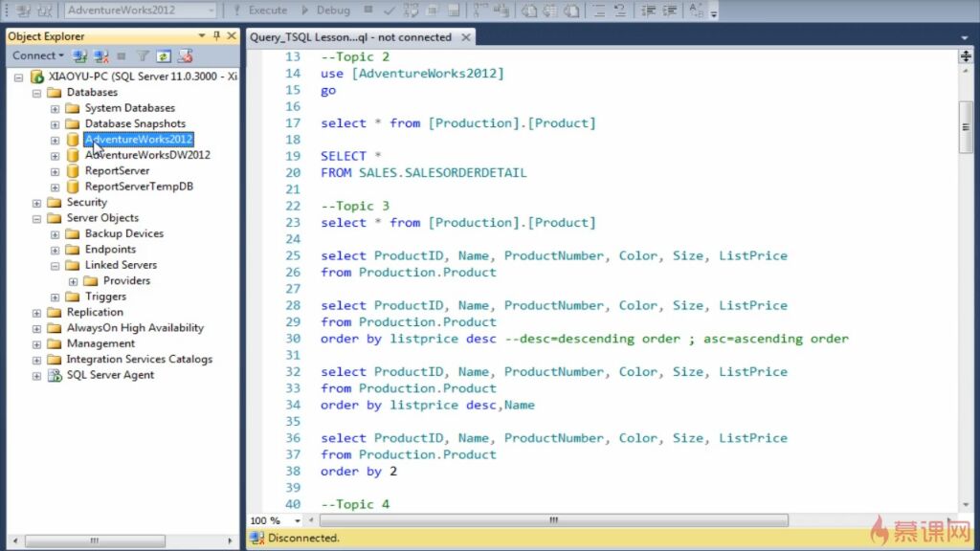The width and height of the screenshot is (980, 551).
Task: Click the Object Explorer auto-hide pin icon
Action: pyautogui.click(x=216, y=36)
